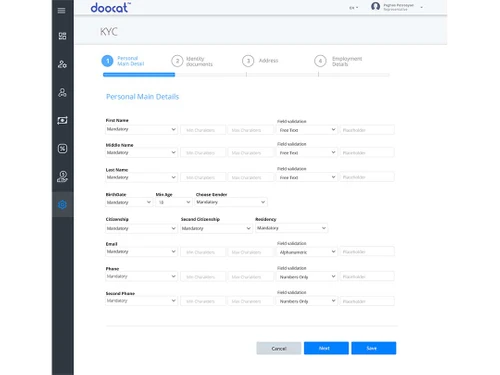
Task: Click Second Phone Max Characters field
Action: 250,301
